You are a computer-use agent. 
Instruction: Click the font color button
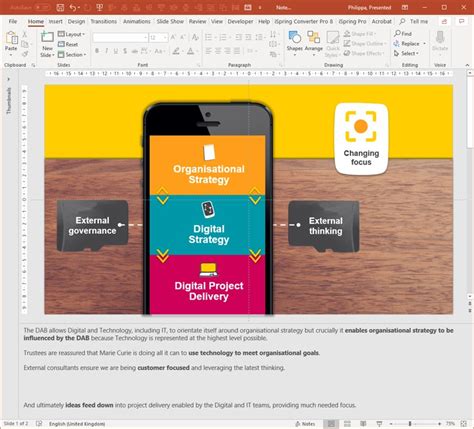[x=190, y=51]
